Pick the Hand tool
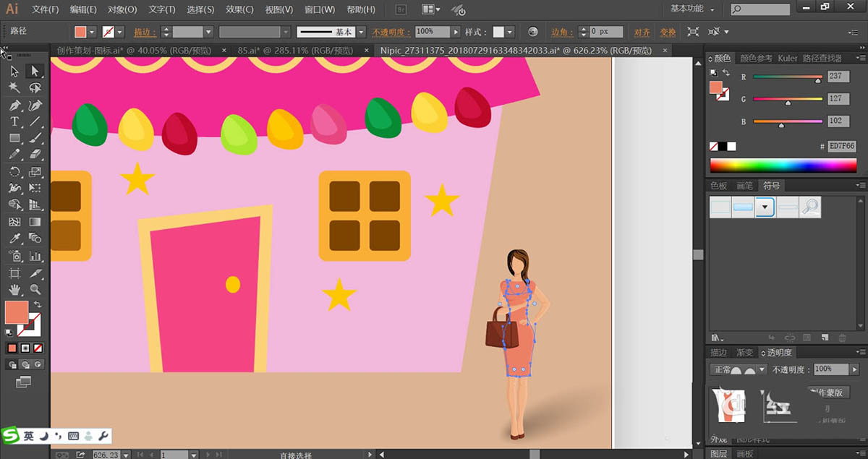This screenshot has height=459, width=868. click(14, 290)
